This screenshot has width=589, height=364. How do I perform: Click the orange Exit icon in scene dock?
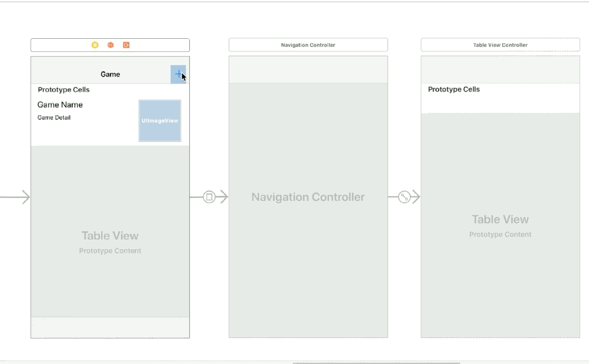tap(126, 45)
